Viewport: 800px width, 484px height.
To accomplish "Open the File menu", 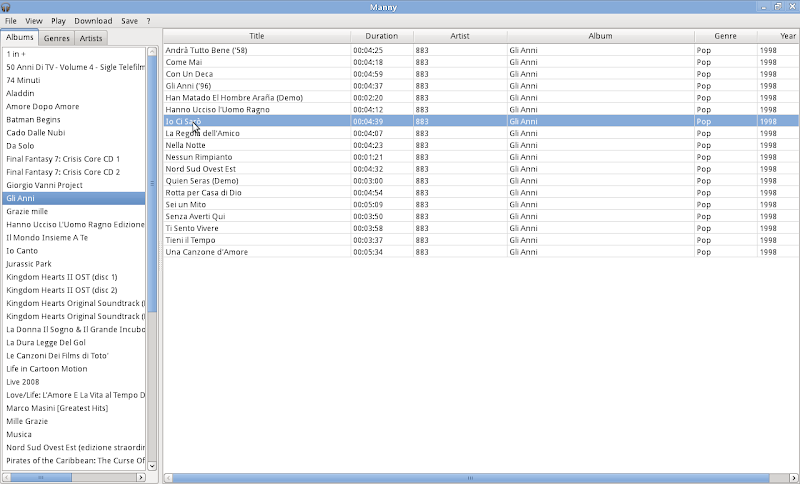I will [11, 21].
